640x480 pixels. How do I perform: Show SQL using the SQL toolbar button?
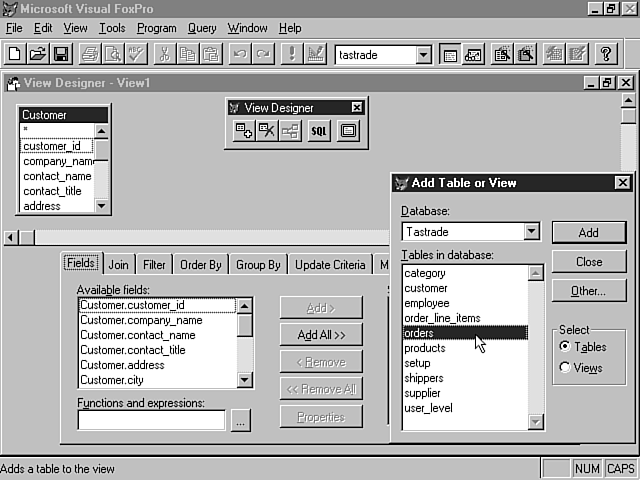(319, 131)
